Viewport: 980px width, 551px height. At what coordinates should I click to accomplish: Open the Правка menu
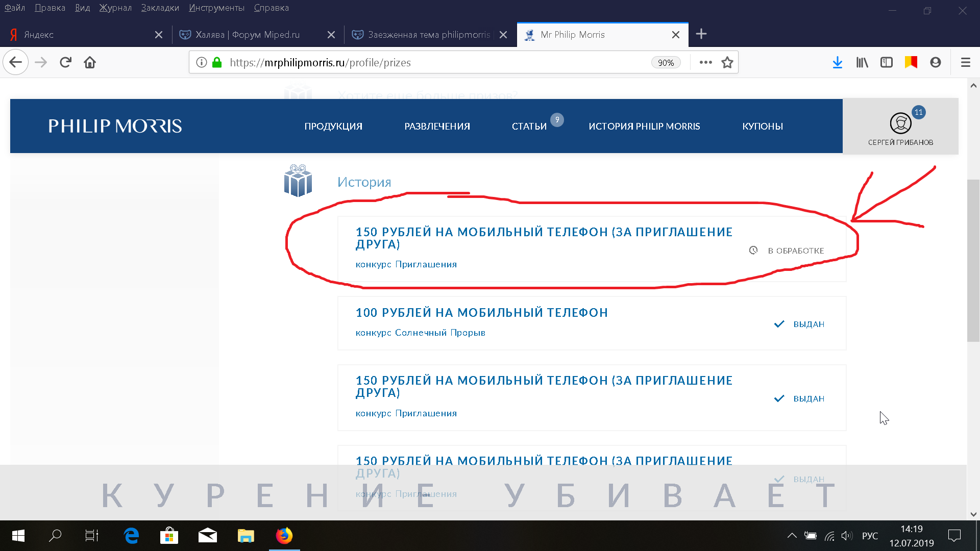tap(50, 8)
